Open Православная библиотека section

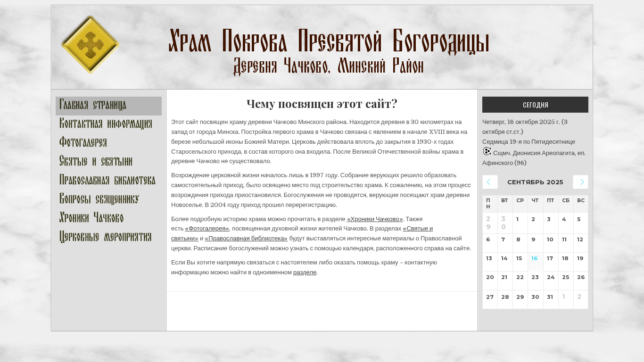coord(108,181)
